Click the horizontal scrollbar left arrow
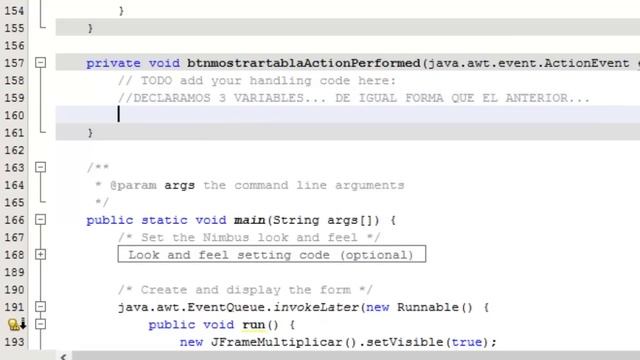Viewport: 640px width, 360px height. click(63, 356)
